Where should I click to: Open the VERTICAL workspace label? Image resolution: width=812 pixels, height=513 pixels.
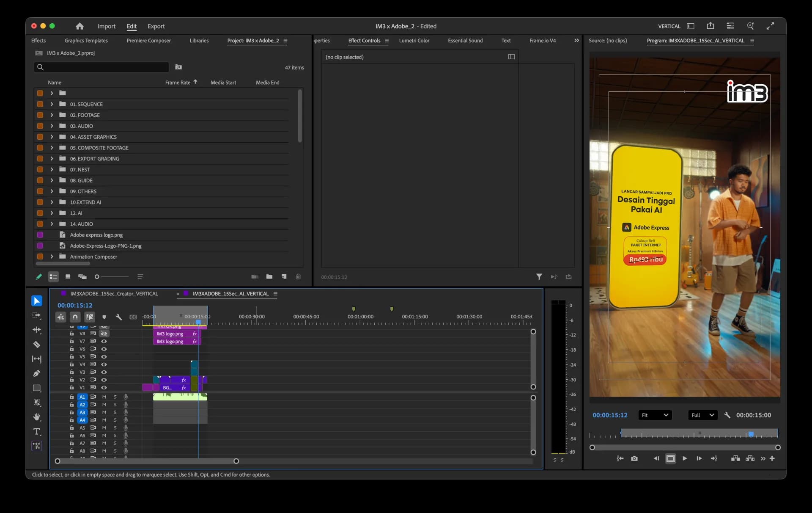[x=669, y=26]
